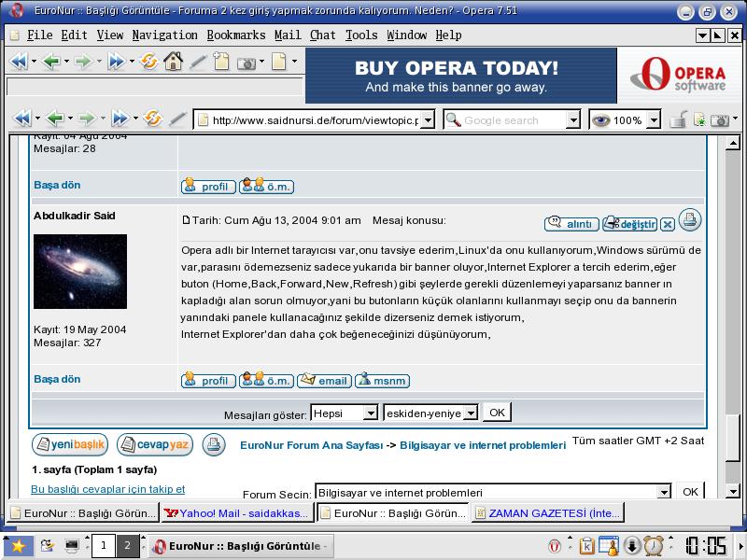Image resolution: width=747 pixels, height=560 pixels.
Task: Click Forward arrow in the address bar row
Action: pos(88,119)
